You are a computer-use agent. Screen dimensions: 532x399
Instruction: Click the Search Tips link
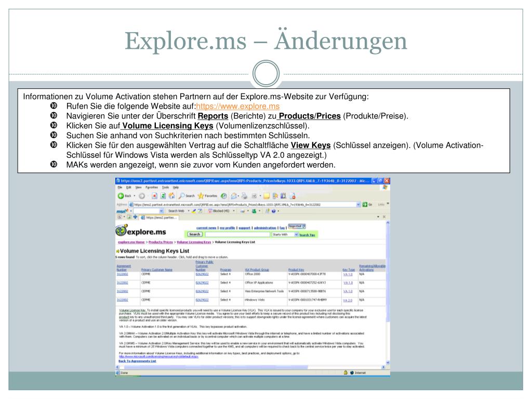coord(307,235)
